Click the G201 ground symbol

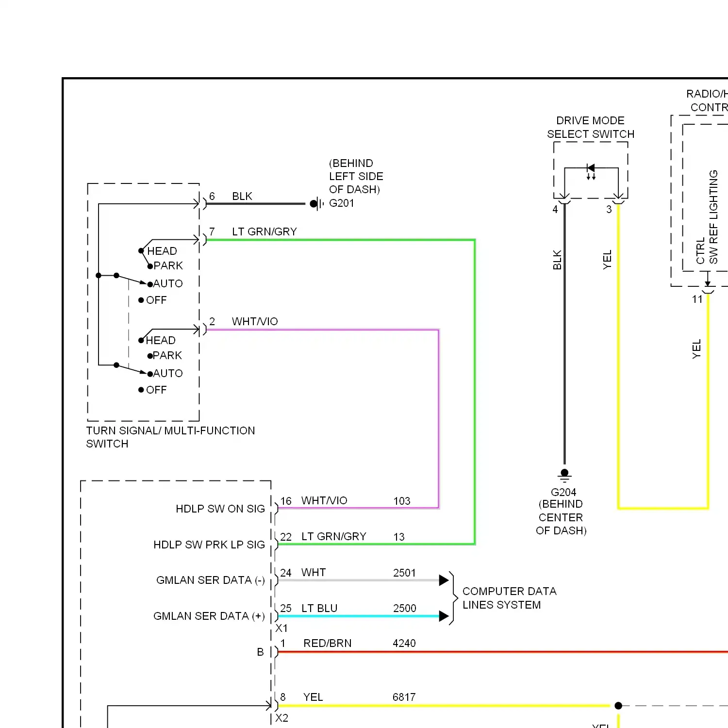click(x=317, y=204)
